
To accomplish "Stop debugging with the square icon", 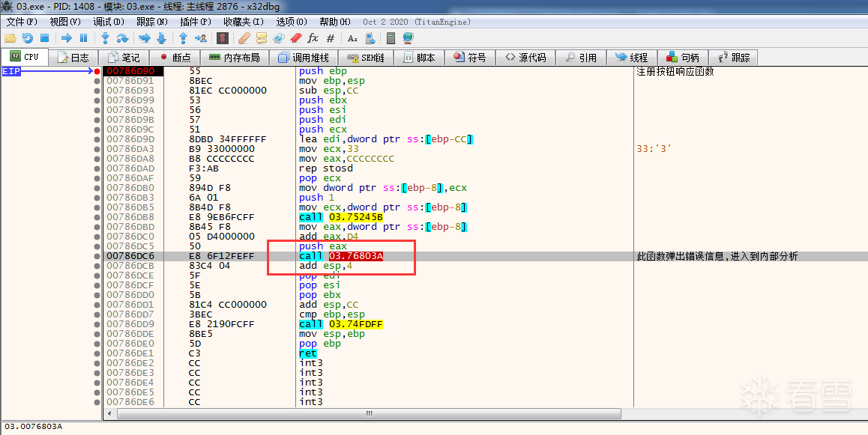I will click(x=44, y=38).
